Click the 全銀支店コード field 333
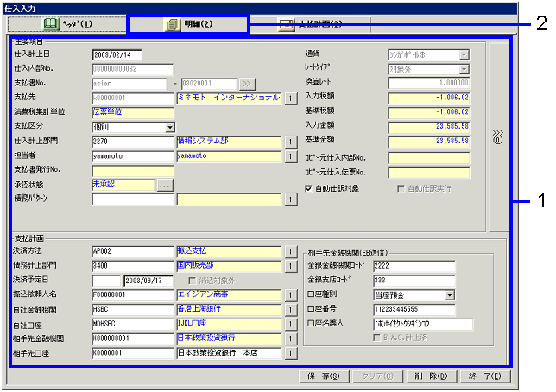 414,281
